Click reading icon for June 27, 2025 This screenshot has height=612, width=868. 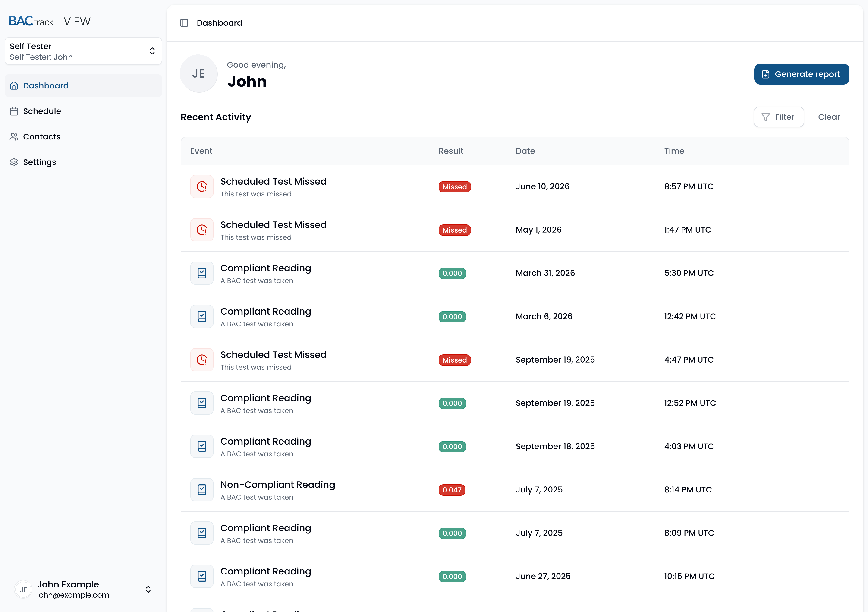click(202, 576)
